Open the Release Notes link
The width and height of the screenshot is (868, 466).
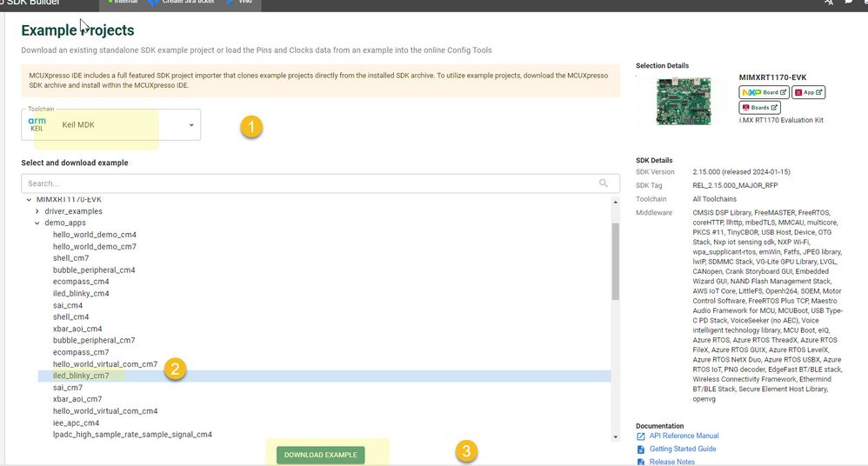[x=672, y=462]
